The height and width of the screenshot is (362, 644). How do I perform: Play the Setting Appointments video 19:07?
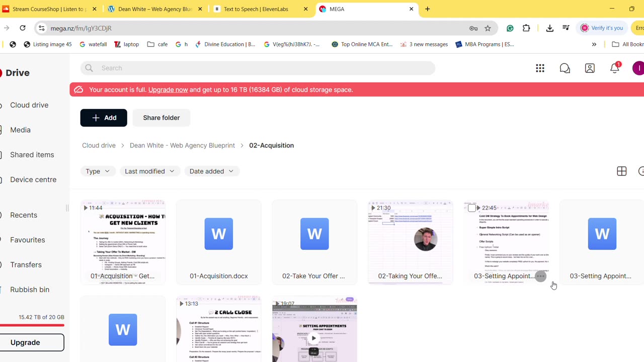pyautogui.click(x=314, y=338)
